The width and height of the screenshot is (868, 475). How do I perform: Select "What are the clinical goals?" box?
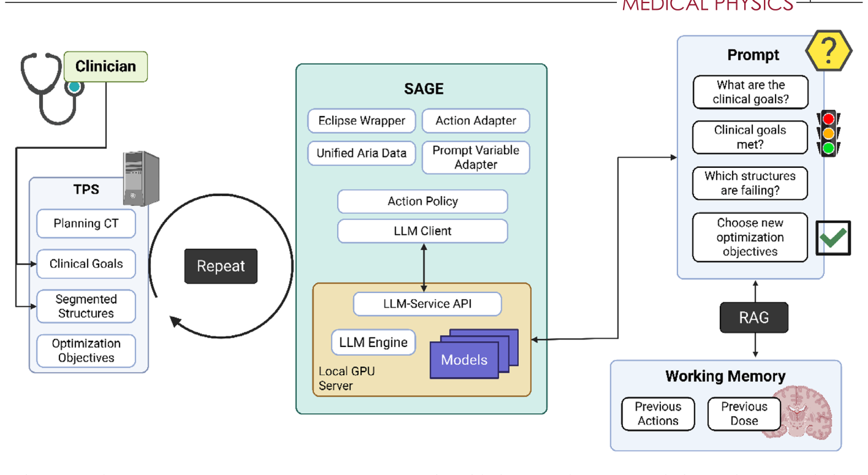pos(750,93)
